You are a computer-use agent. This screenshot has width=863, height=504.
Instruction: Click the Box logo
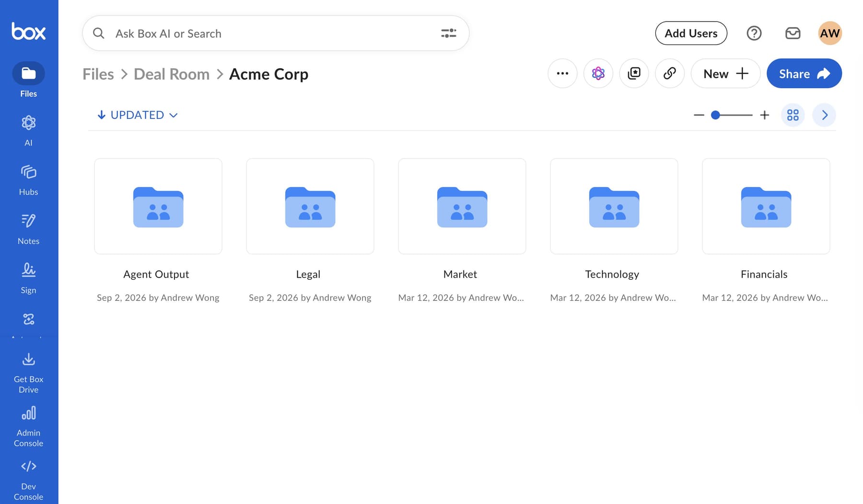pos(29,31)
